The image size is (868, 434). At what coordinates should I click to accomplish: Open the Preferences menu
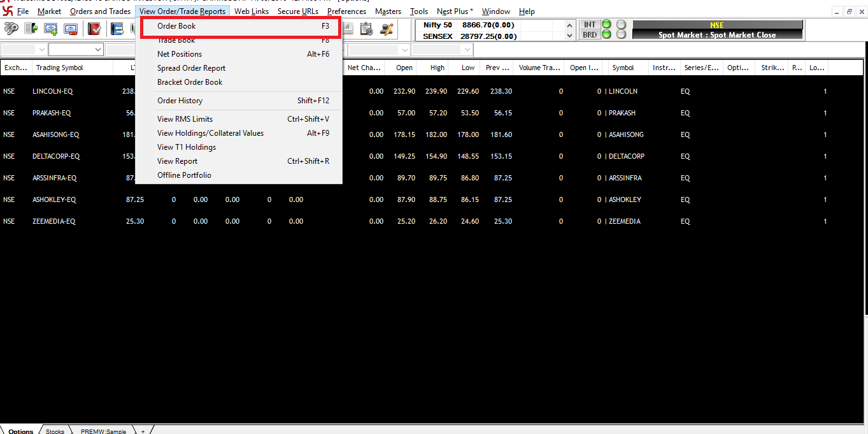coord(346,11)
